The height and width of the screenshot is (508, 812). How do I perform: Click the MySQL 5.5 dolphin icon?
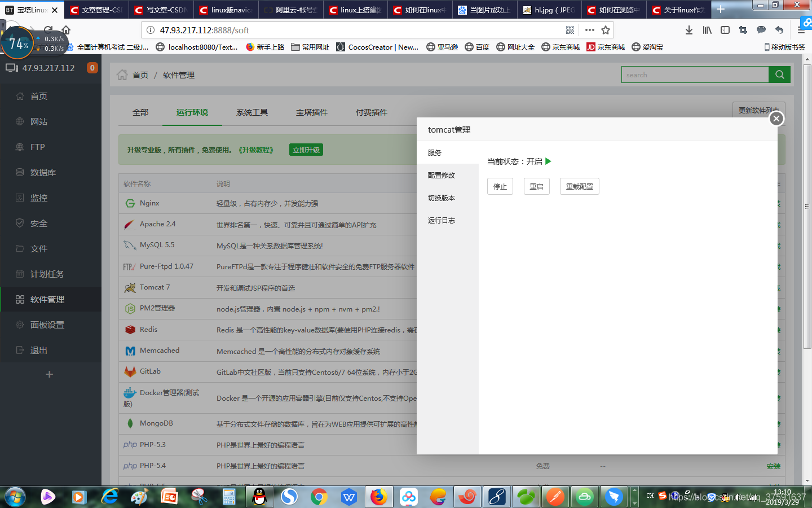tap(130, 246)
